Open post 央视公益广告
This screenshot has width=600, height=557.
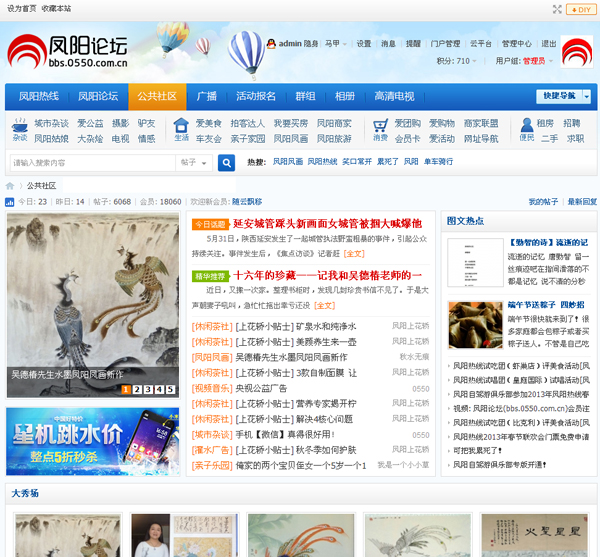click(x=261, y=389)
